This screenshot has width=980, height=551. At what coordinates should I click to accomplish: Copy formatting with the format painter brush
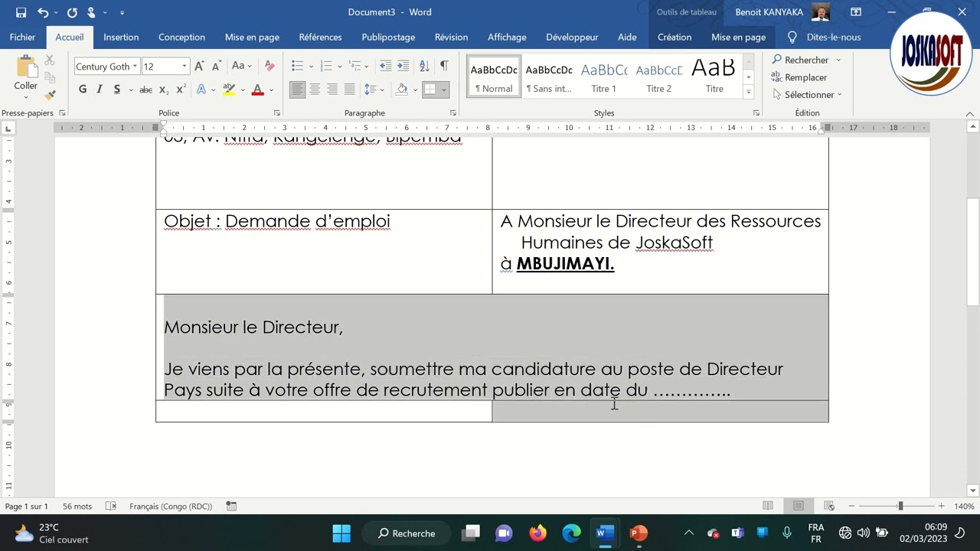50,95
